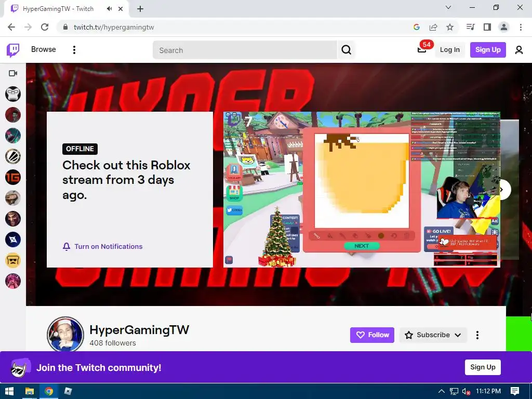Reload the current page

tap(45, 27)
